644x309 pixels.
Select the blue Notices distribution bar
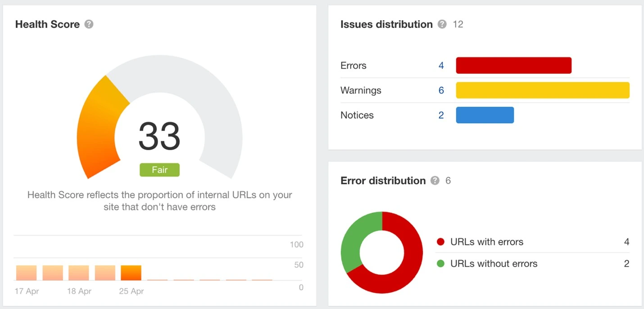(485, 115)
